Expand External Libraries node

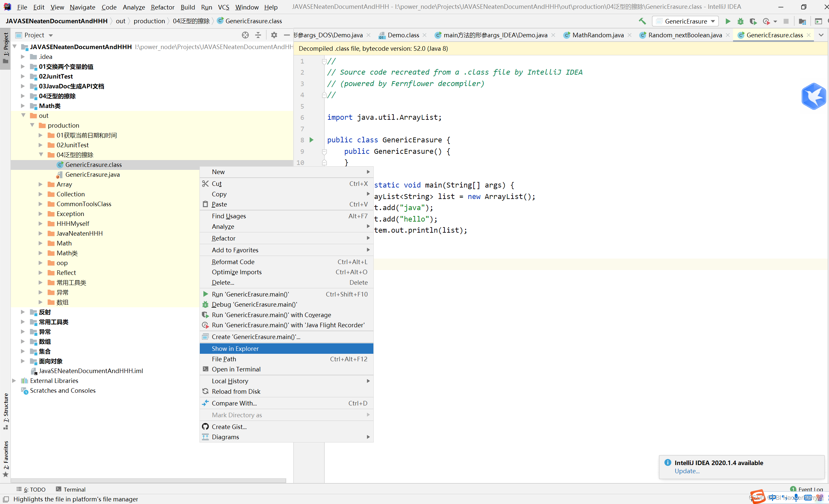[14, 381]
